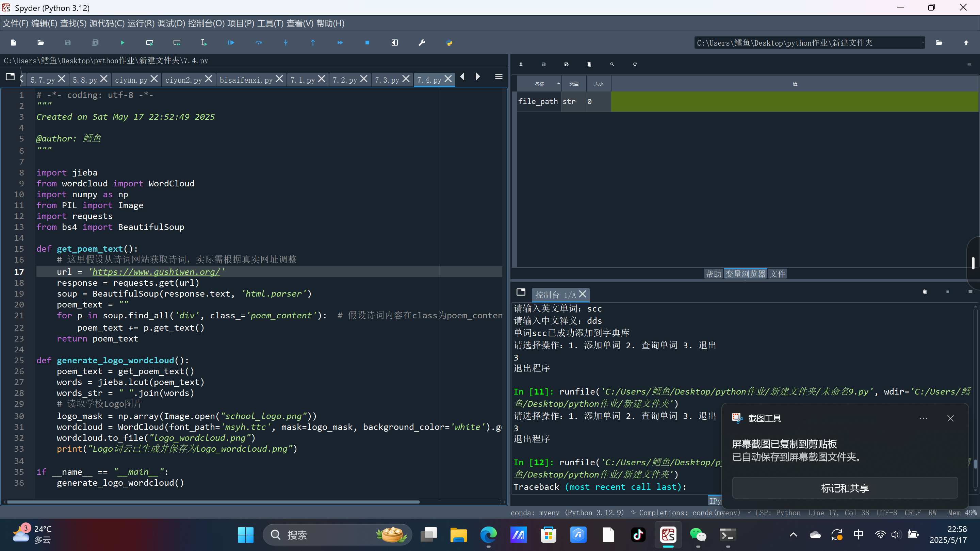
Task: Click Remove all variables trash icon
Action: pyautogui.click(x=589, y=64)
